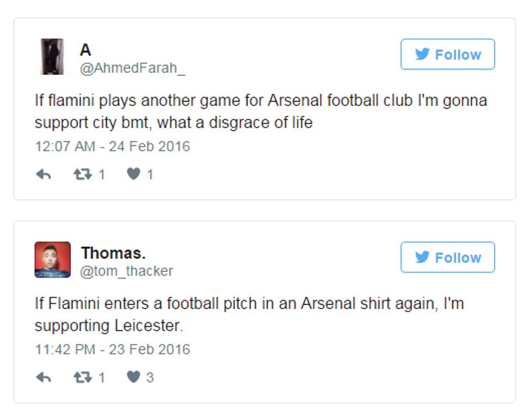The height and width of the screenshot is (420, 529).
Task: Like the tweet about supporting Leicester
Action: [134, 377]
